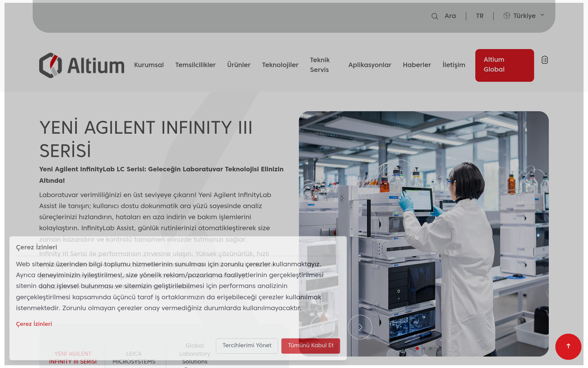Click the laboratory hero image
This screenshot has height=368, width=588.
[x=424, y=234]
